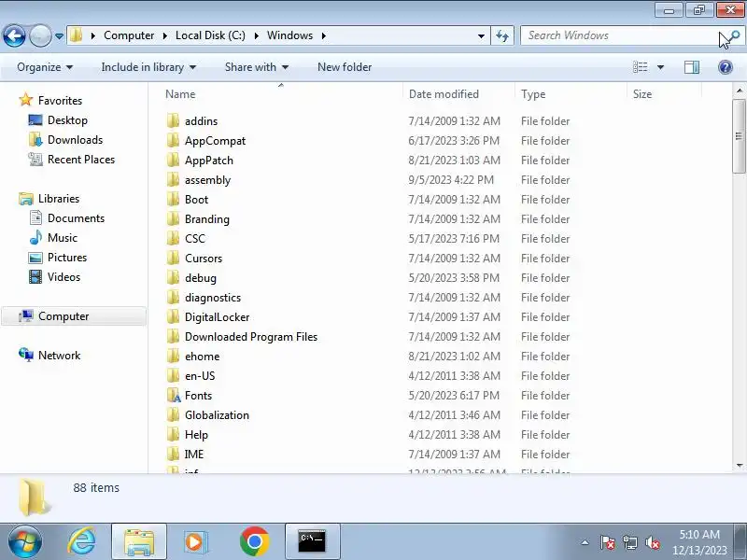Select the debug folder name

click(x=201, y=277)
